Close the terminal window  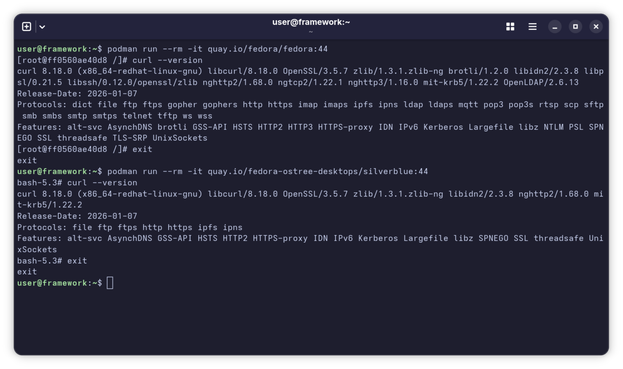tap(596, 27)
